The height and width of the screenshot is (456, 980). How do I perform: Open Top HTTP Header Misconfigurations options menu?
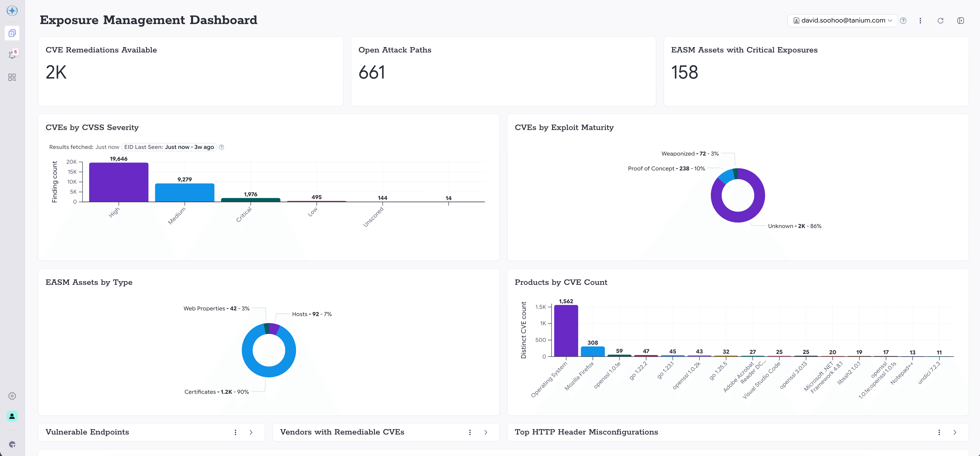click(x=939, y=432)
